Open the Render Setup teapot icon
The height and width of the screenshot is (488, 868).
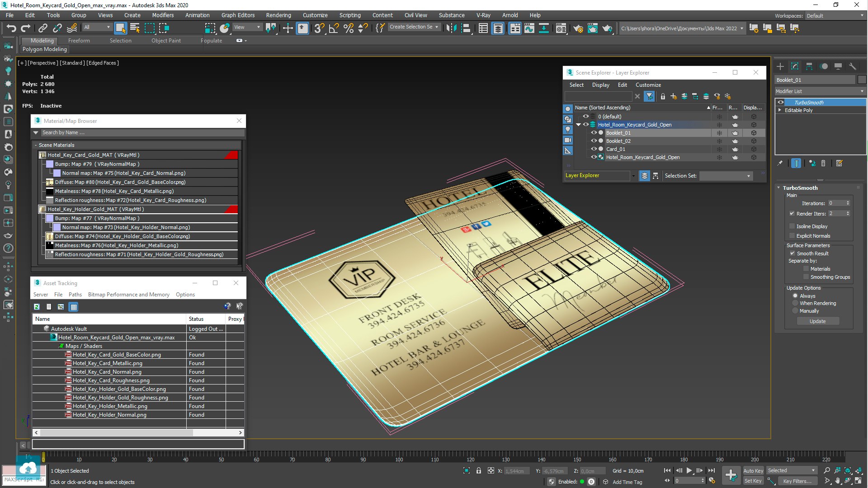578,28
